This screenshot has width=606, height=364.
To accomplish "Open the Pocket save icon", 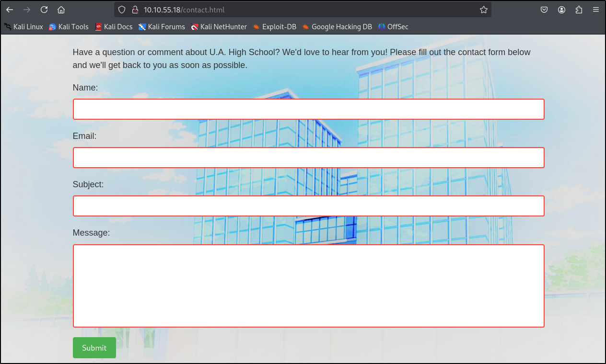I will [x=544, y=10].
